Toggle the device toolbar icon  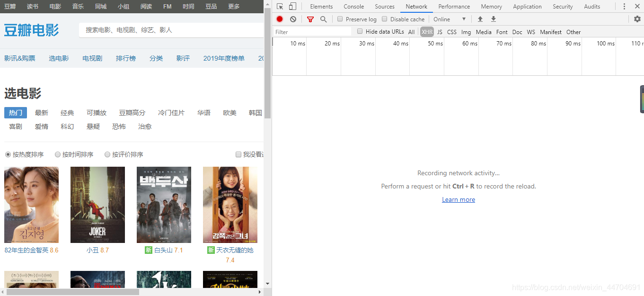(292, 6)
